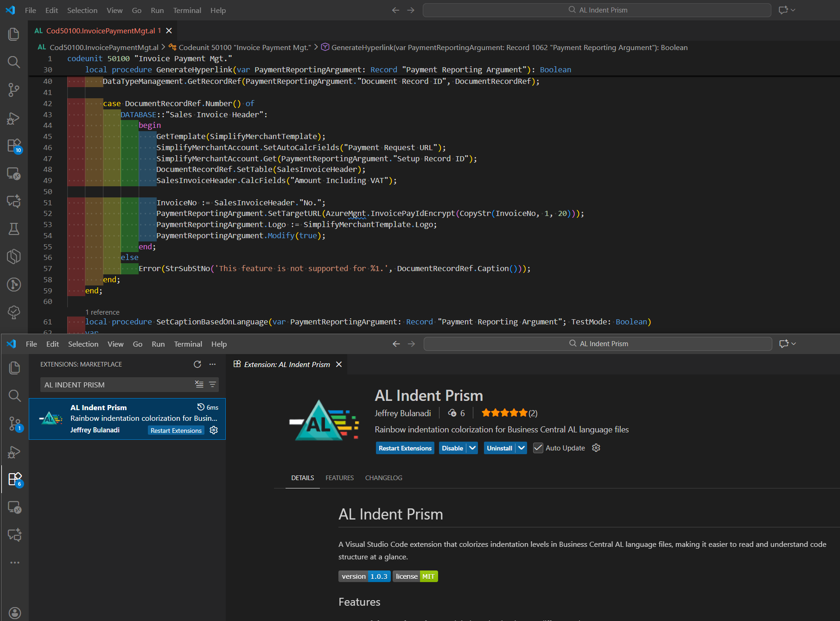Clear extensions search results icon

(199, 384)
